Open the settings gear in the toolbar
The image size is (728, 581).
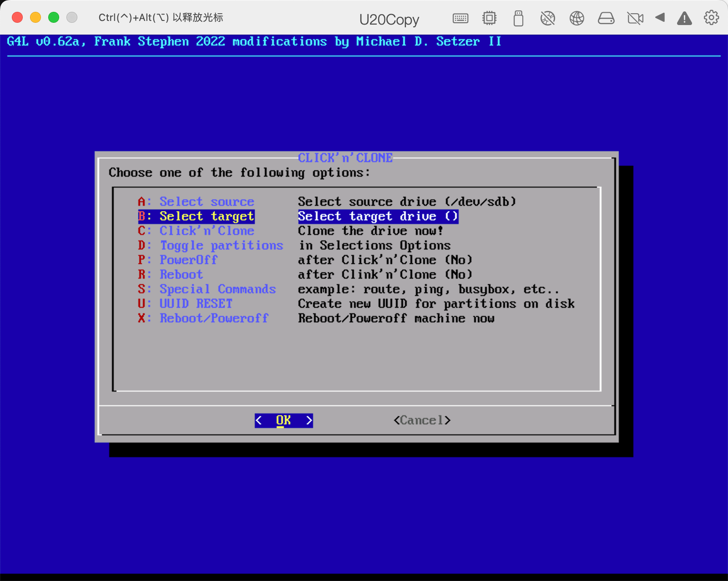[x=711, y=18]
